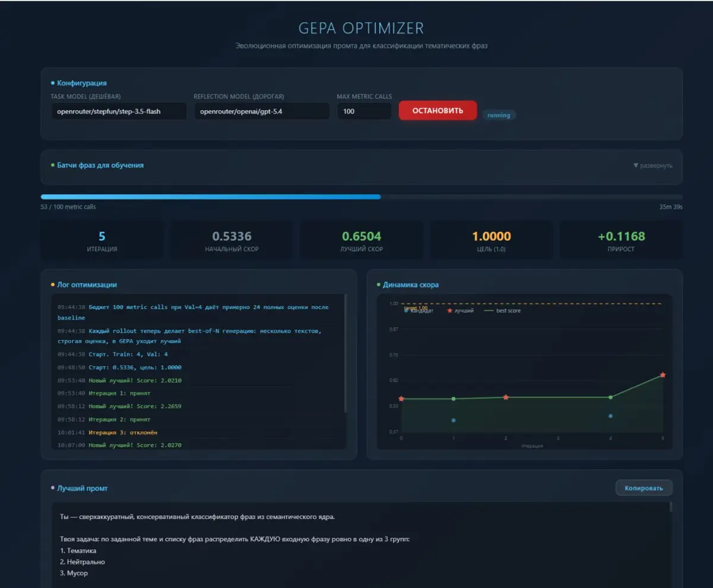Click the red ОСТАНОВИТЬ button
The image size is (713, 588).
coord(437,110)
